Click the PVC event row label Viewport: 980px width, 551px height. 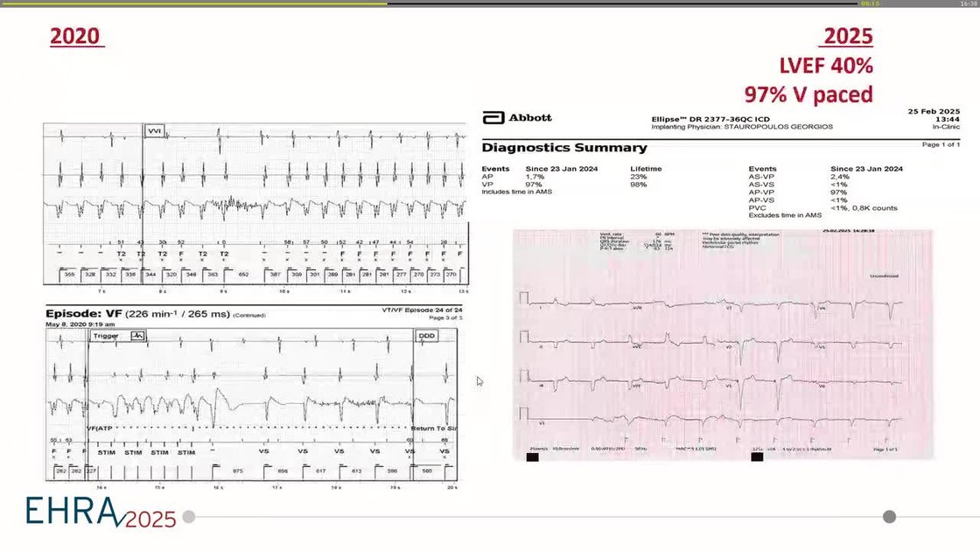point(757,208)
